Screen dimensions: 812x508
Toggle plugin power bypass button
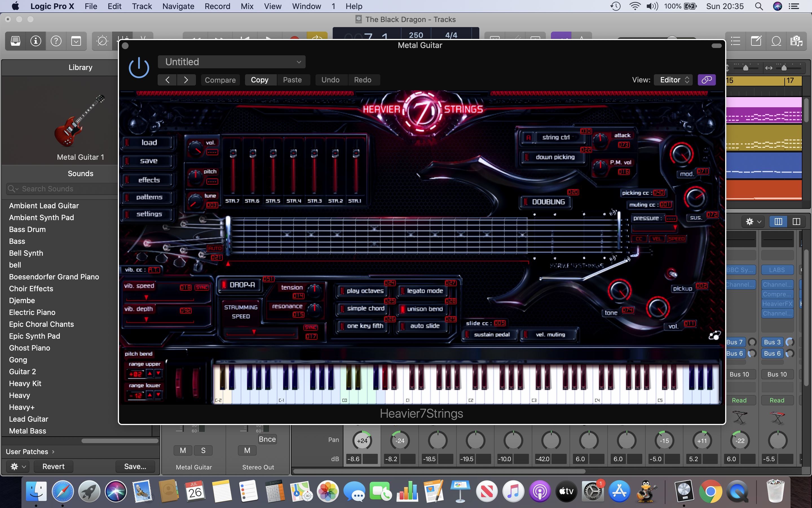coord(139,67)
